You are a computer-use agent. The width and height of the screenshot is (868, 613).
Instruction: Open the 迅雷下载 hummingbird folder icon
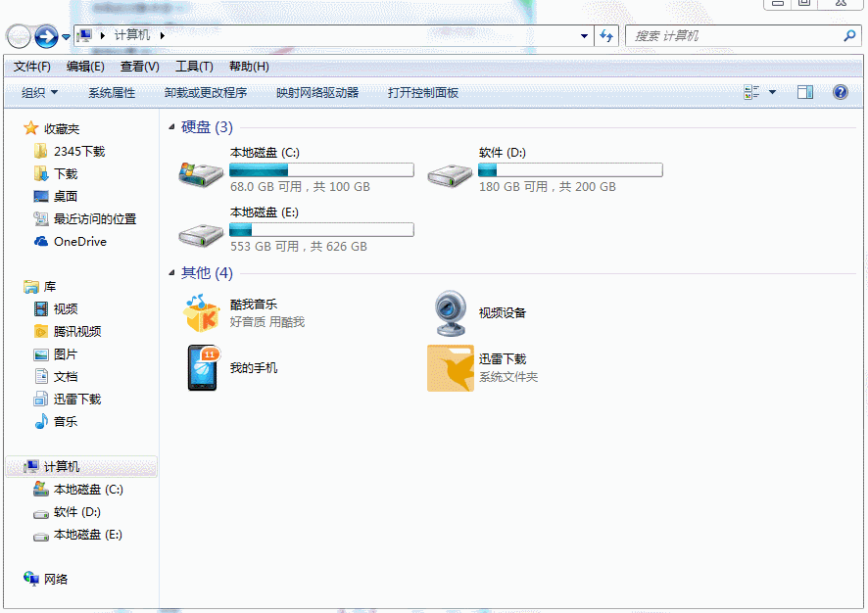click(x=451, y=368)
